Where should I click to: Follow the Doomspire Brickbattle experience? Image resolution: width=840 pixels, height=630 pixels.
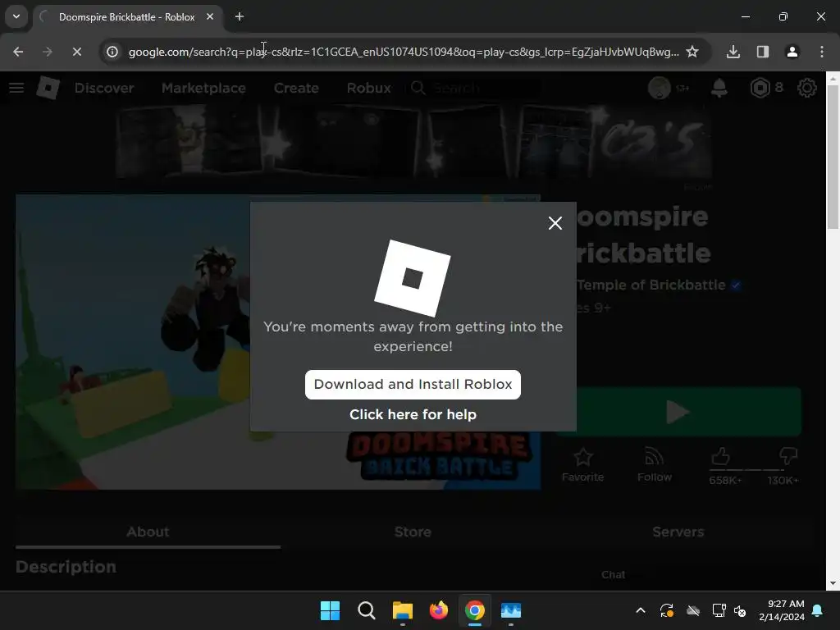[654, 465]
